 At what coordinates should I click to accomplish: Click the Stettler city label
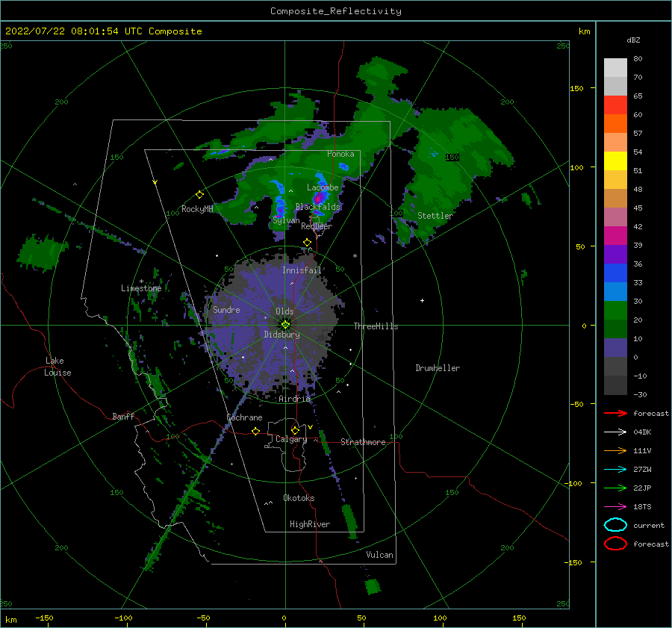coord(435,216)
